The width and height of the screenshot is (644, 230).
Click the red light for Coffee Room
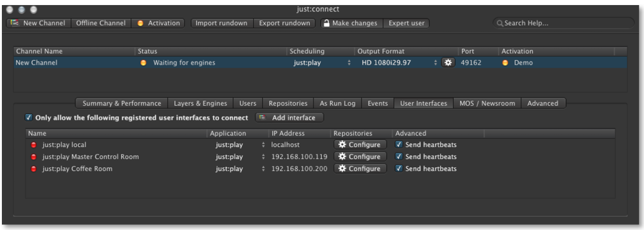(x=34, y=169)
